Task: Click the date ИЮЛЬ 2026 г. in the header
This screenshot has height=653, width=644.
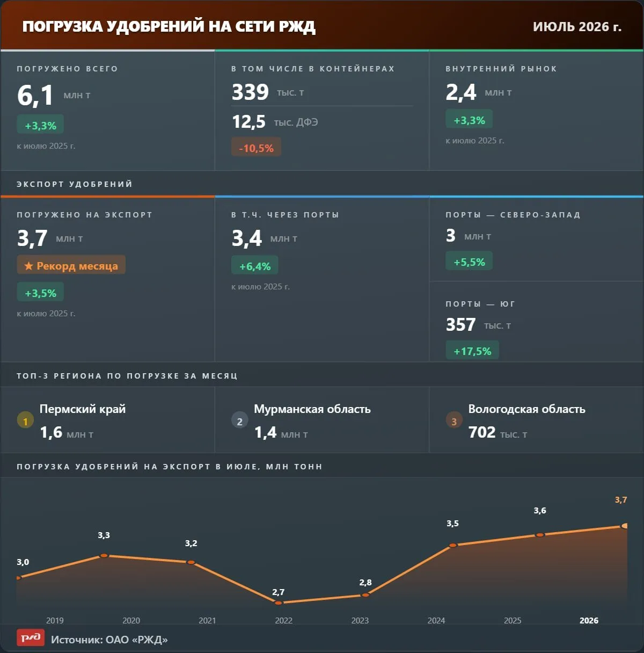Action: (577, 26)
